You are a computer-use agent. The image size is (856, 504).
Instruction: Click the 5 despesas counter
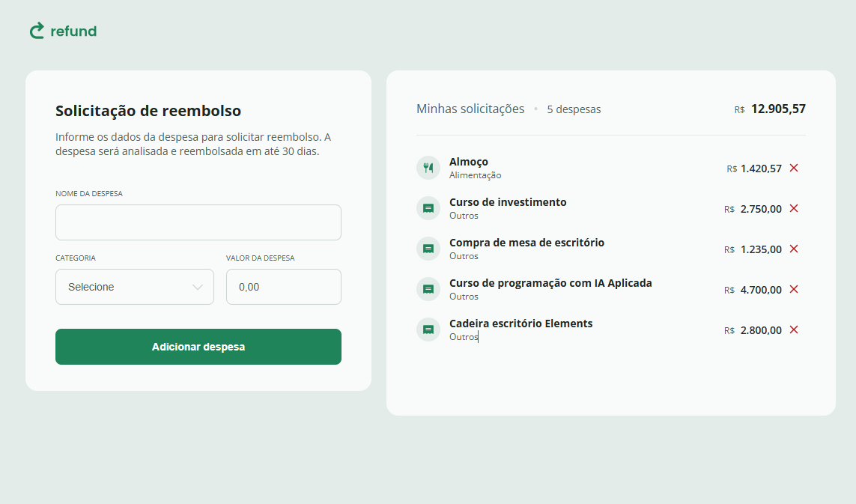click(574, 109)
